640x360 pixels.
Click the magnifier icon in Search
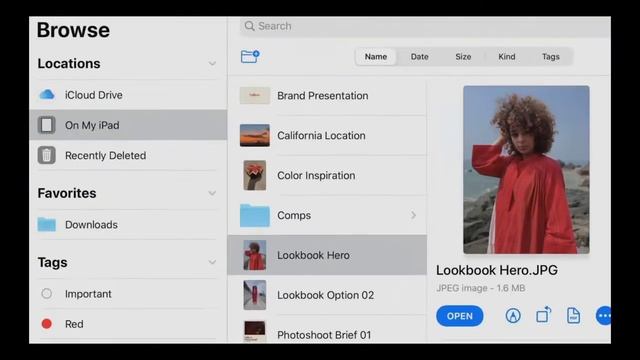click(x=249, y=26)
